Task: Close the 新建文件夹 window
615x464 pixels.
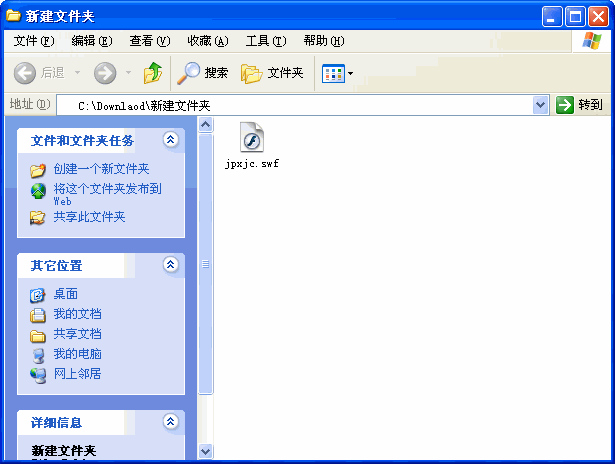Action: [599, 17]
